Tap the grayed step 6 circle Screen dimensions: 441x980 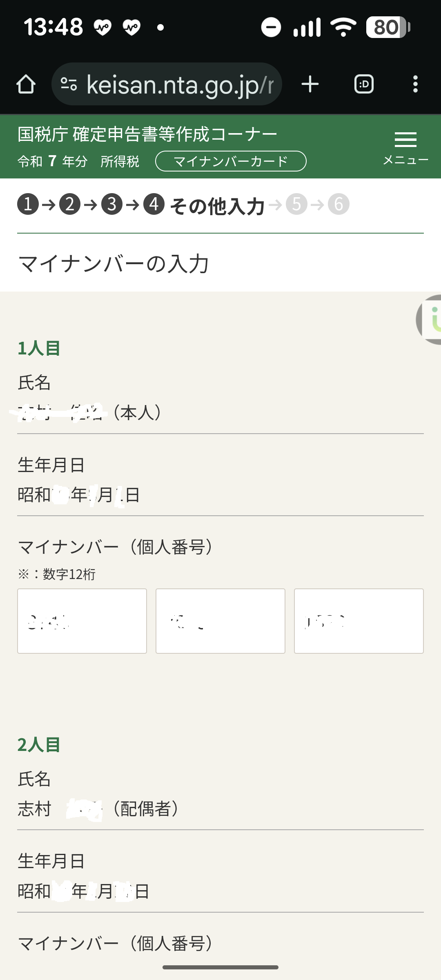[x=339, y=204]
